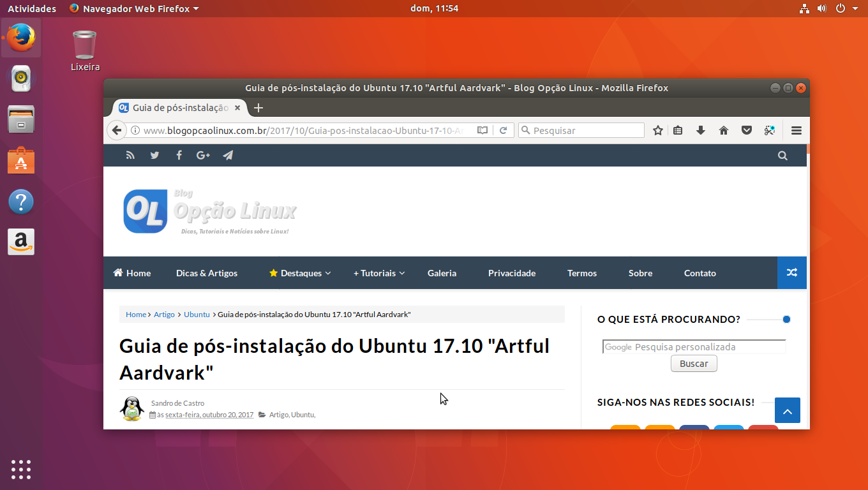Open the Amazon launcher in the dock
868x490 pixels.
click(20, 242)
